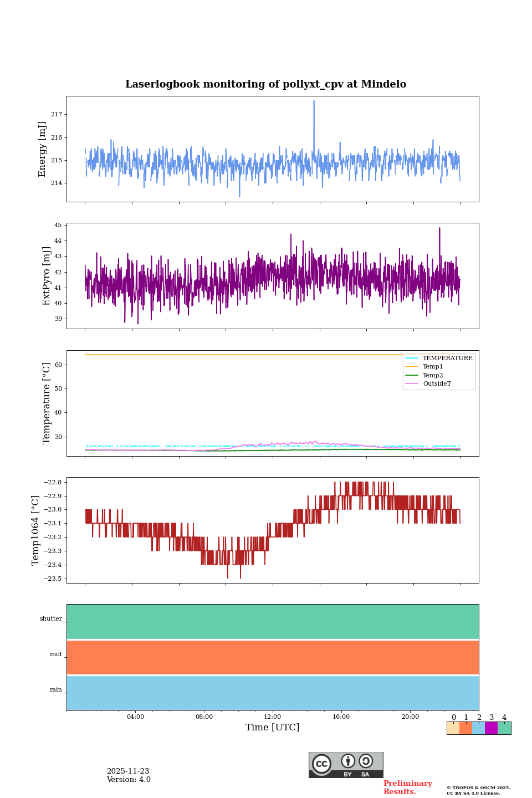Select the orange Temp1 legend entry
532x798 pixels.
tap(432, 367)
